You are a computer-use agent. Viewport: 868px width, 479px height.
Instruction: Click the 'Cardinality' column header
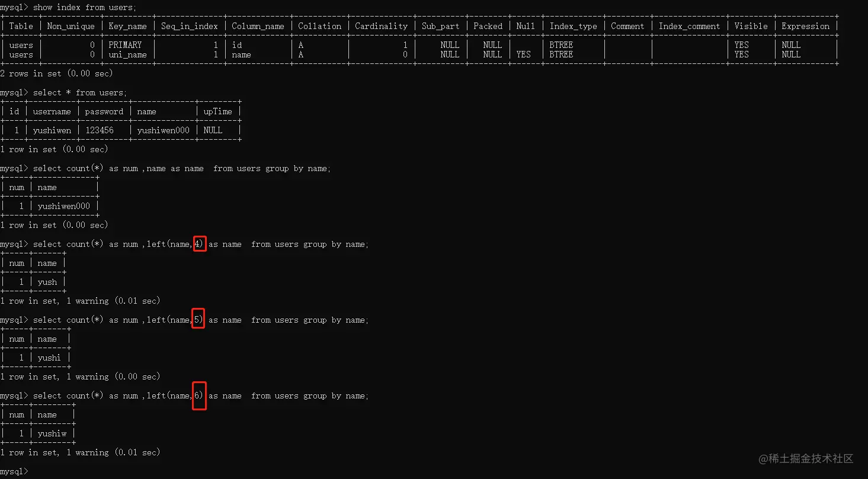tap(381, 26)
